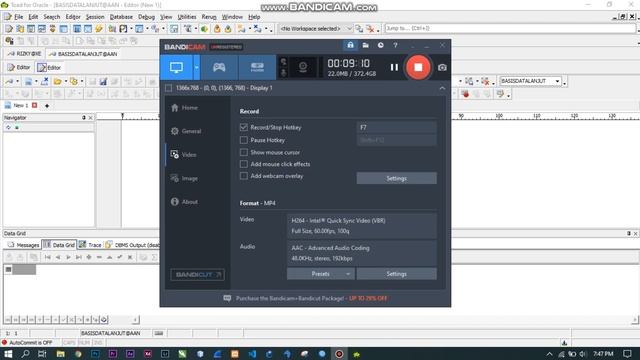Open the workspace selection dropdown in Toad
This screenshot has width=640, height=360.
349,29
